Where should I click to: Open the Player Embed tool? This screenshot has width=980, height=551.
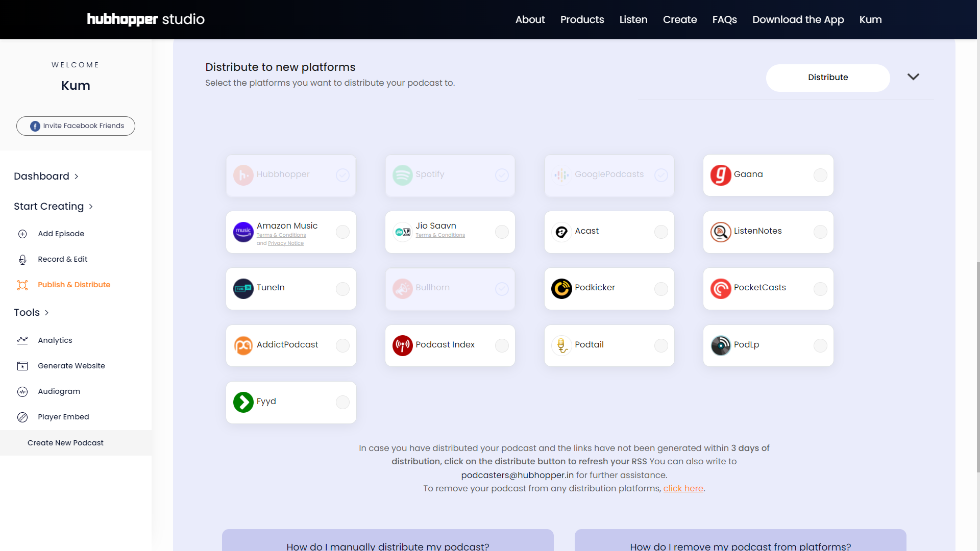pos(64,417)
